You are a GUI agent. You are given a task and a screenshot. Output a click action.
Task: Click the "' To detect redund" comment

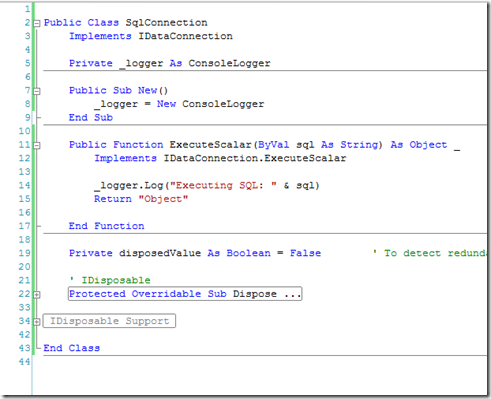coord(430,253)
